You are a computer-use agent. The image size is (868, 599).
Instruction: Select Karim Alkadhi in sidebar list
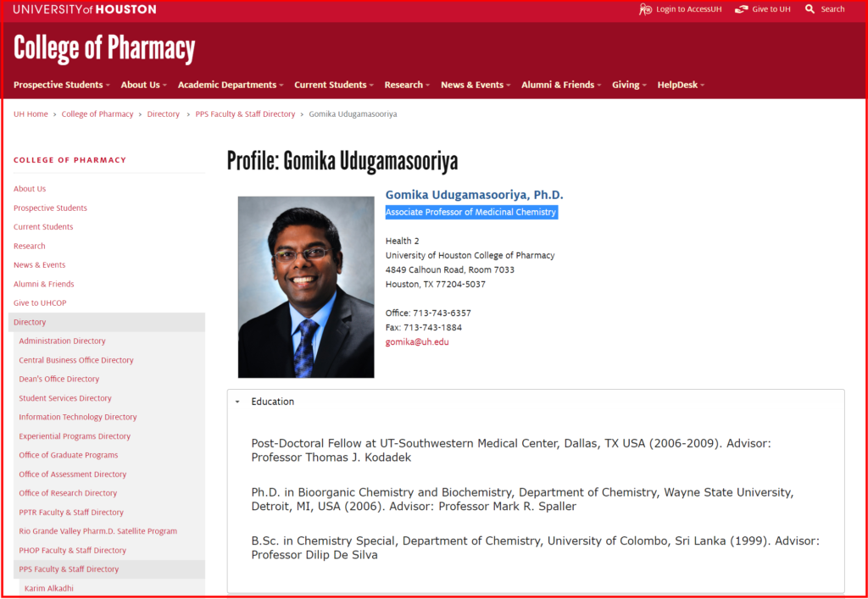(x=49, y=588)
